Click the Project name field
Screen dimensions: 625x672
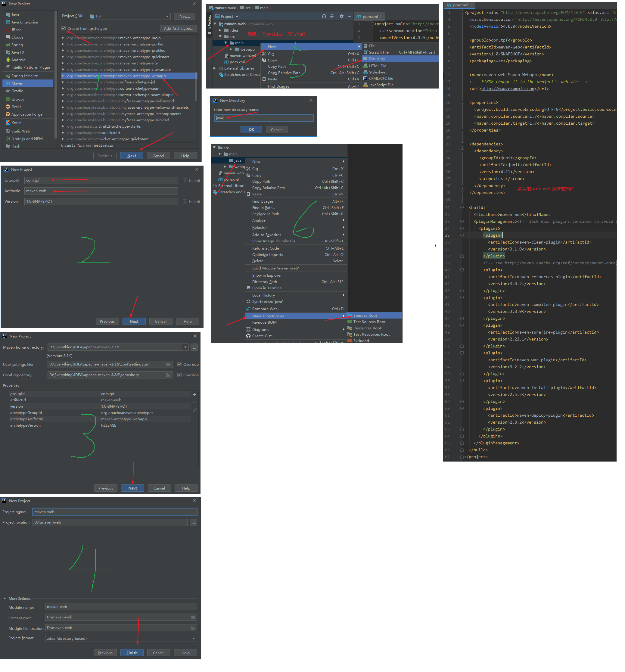click(x=115, y=512)
